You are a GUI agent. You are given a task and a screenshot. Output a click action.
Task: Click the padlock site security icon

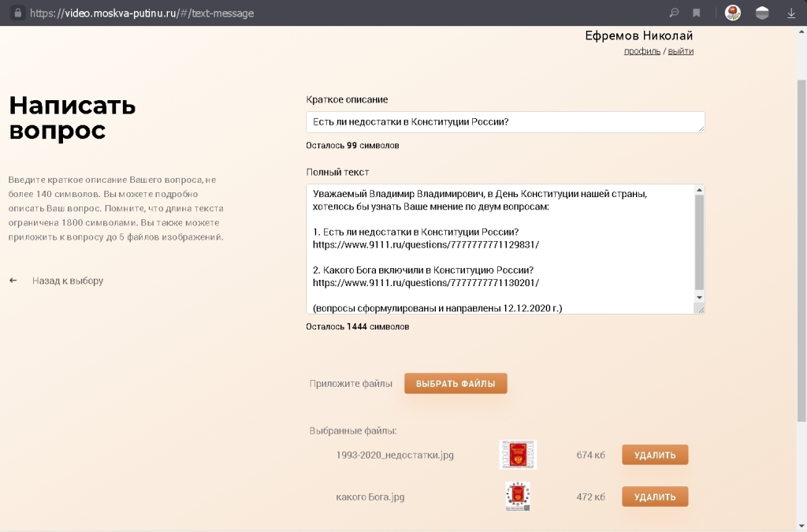tap(17, 13)
